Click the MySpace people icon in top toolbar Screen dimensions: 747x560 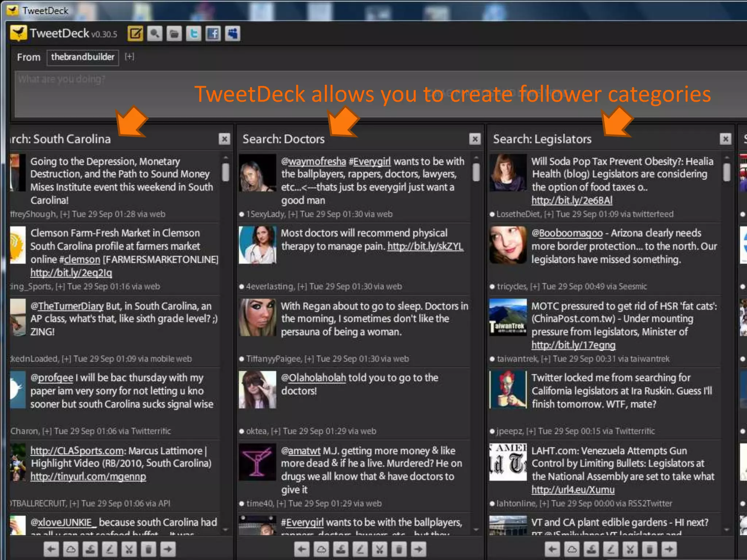(x=232, y=34)
